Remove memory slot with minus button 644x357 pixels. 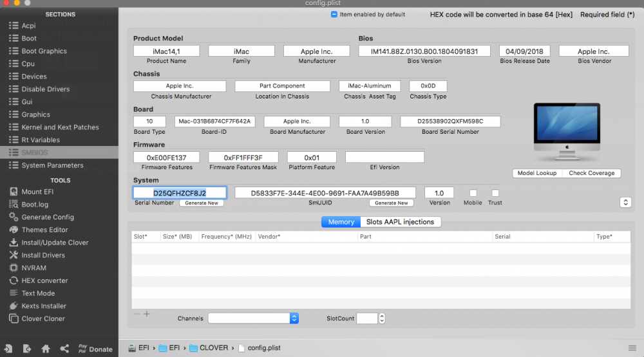[x=137, y=315]
